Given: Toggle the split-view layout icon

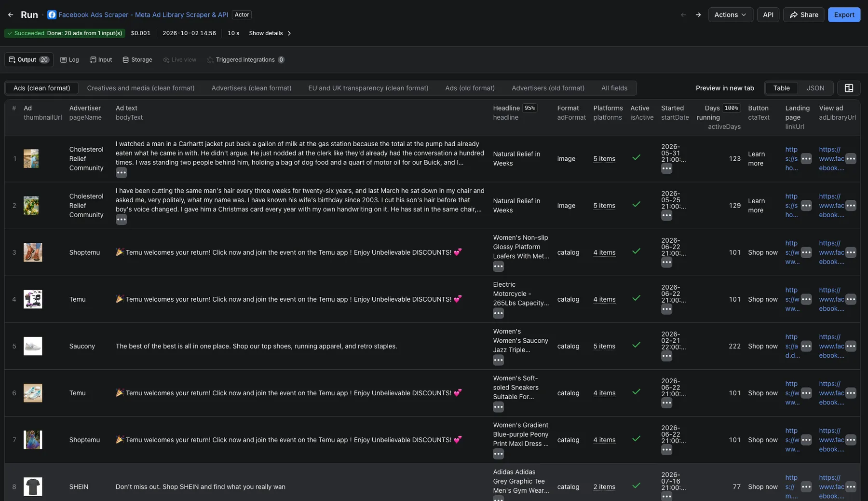Looking at the screenshot, I should (849, 88).
